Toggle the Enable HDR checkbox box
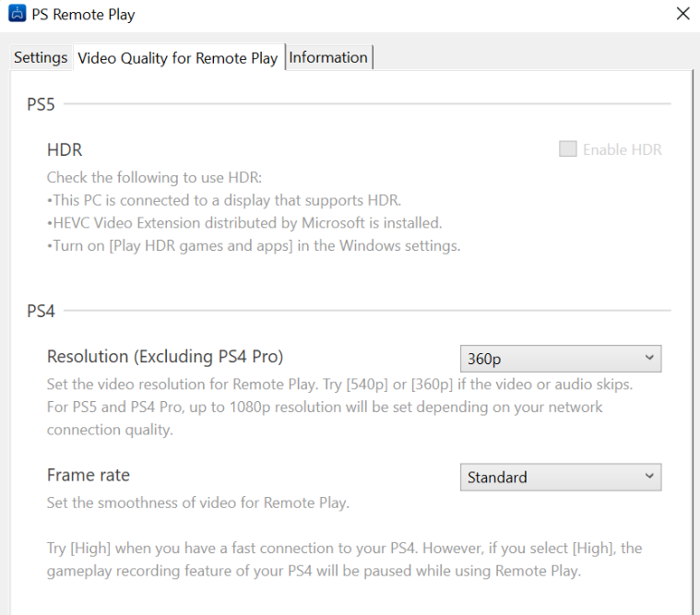 click(x=568, y=149)
